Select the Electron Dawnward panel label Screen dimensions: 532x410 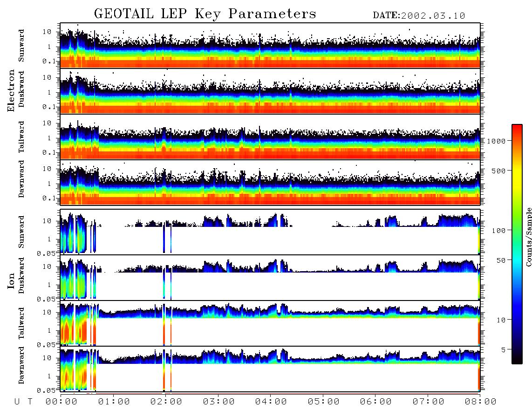(21, 179)
